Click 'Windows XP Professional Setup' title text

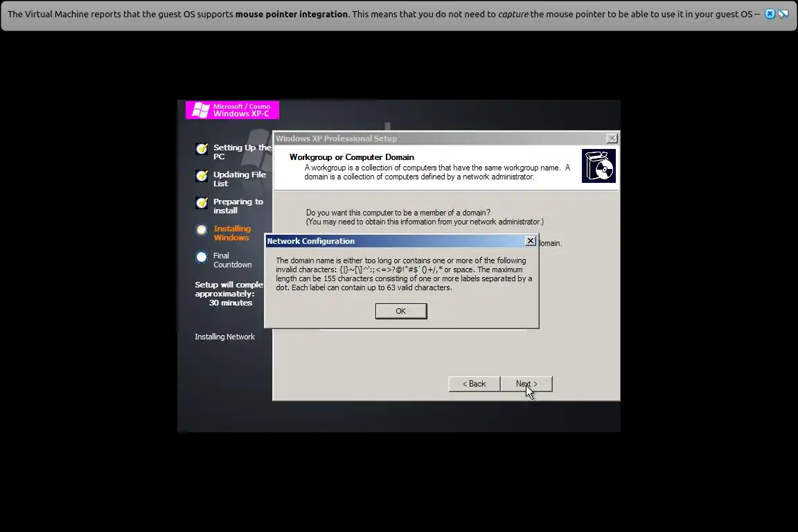pos(337,139)
